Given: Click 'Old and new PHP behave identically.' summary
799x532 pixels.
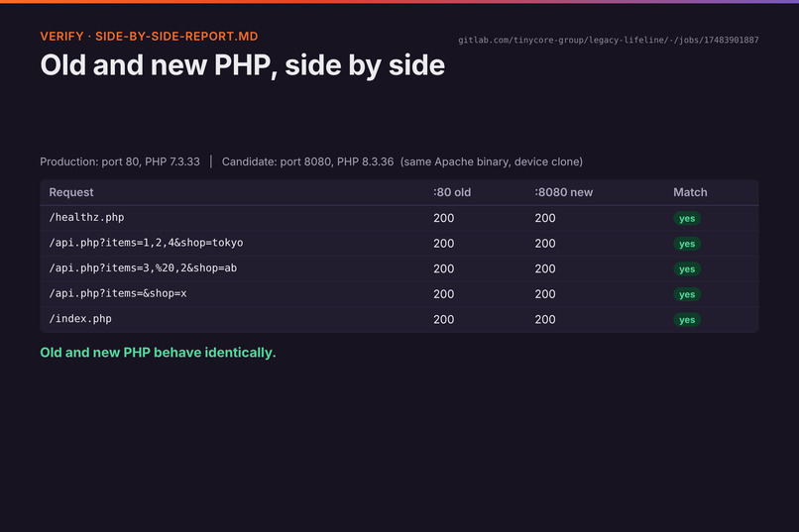Looking at the screenshot, I should (x=158, y=353).
